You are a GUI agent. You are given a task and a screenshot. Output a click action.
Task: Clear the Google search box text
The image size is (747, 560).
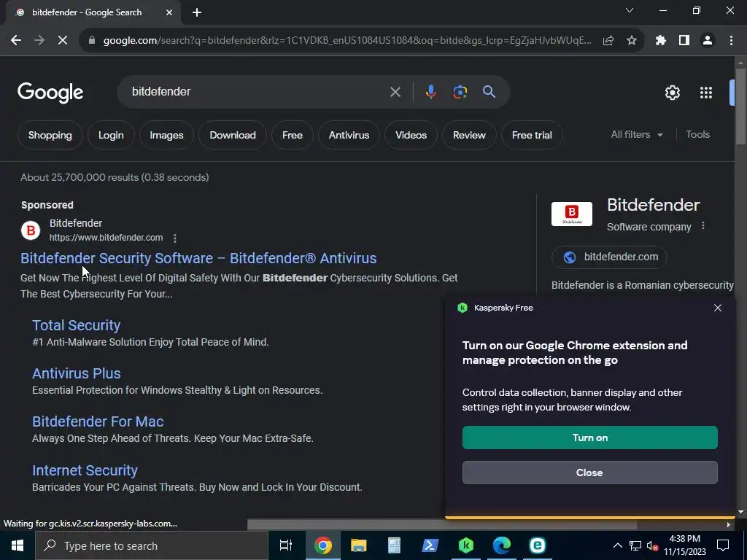click(395, 92)
